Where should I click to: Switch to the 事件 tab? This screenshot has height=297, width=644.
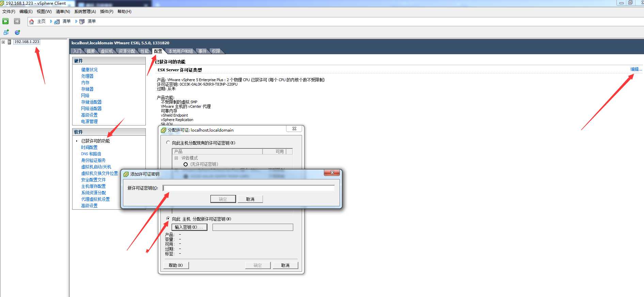[203, 51]
